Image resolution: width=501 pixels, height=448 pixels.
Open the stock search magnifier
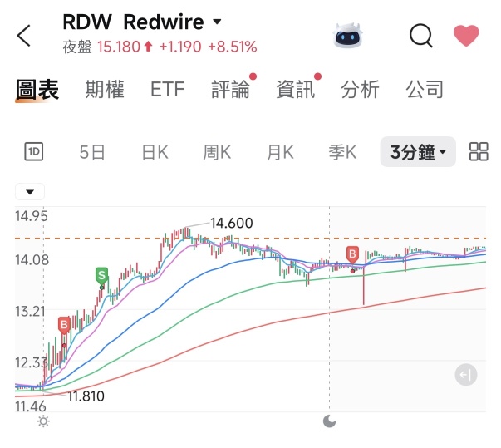(x=421, y=36)
